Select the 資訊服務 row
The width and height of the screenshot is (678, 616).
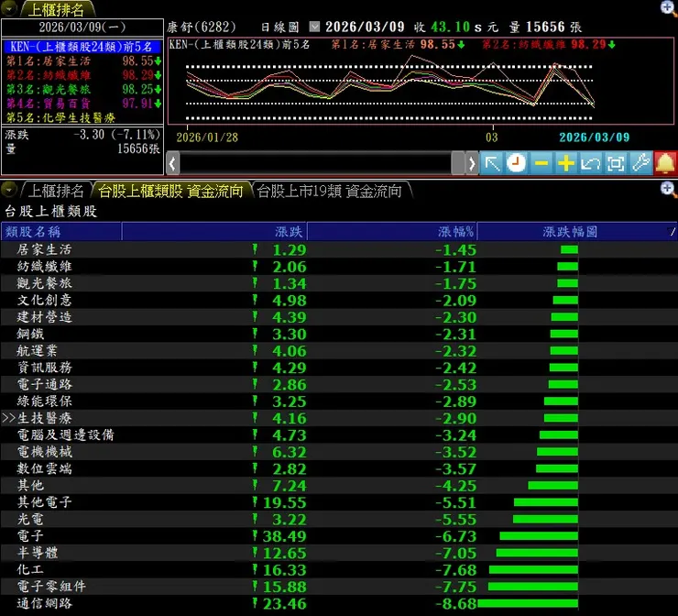(x=339, y=368)
